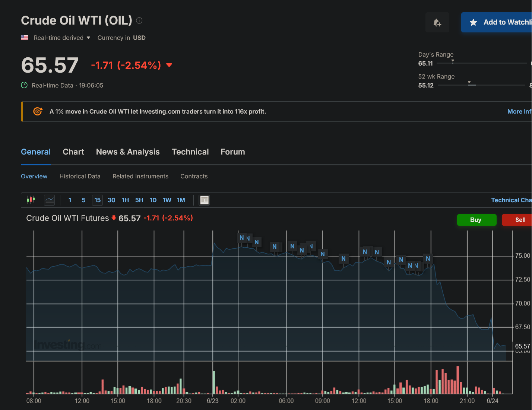Screen dimensions: 532x410
Task: Switch to the Chart tab
Action: (73, 152)
